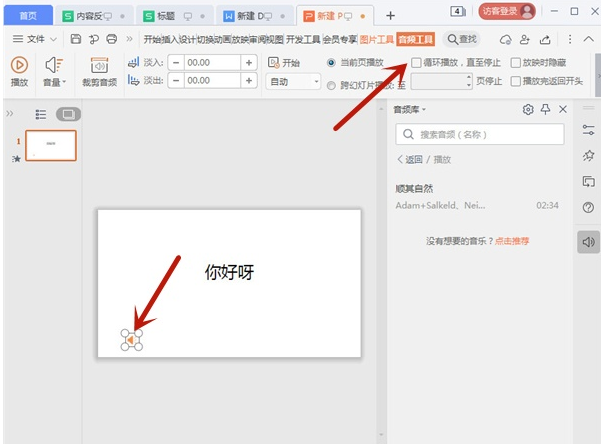
Task: Select 当前页播放 radio button
Action: (332, 62)
